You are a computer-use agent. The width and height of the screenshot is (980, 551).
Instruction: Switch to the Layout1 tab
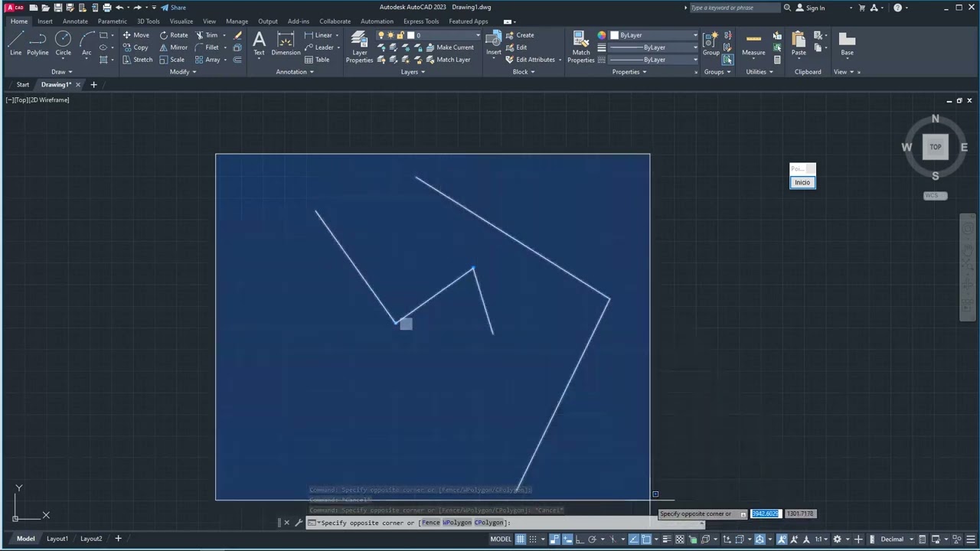(57, 539)
